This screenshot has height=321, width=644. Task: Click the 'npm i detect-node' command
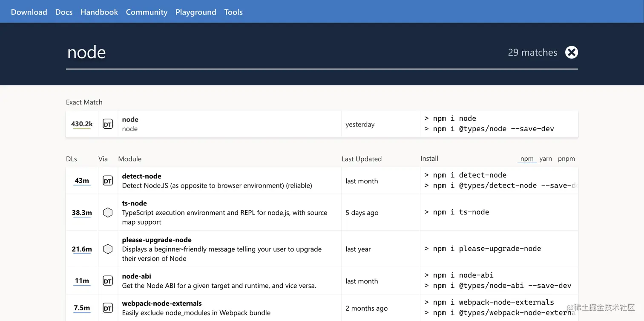point(466,175)
